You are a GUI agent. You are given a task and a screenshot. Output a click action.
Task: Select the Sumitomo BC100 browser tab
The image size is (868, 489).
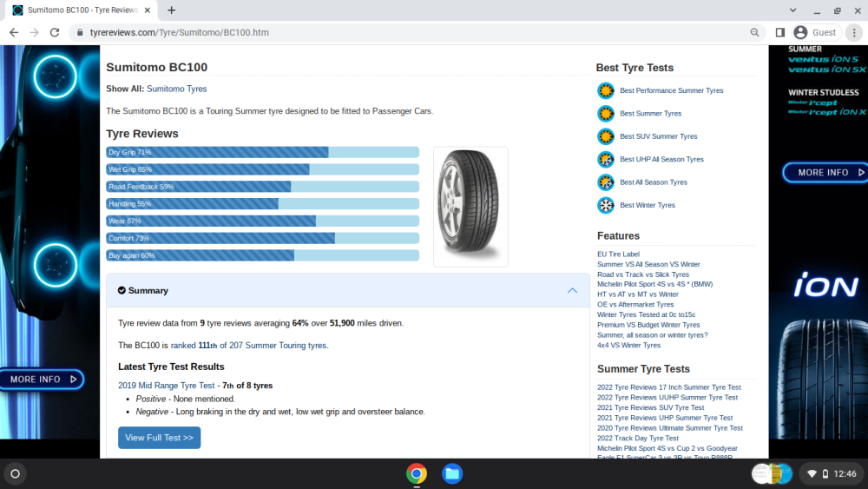(x=82, y=10)
